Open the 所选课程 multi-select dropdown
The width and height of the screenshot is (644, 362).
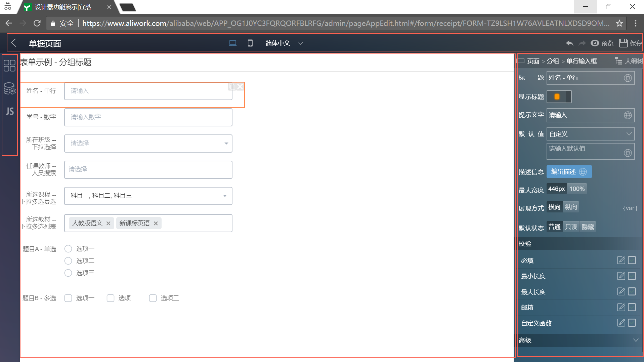pos(148,196)
